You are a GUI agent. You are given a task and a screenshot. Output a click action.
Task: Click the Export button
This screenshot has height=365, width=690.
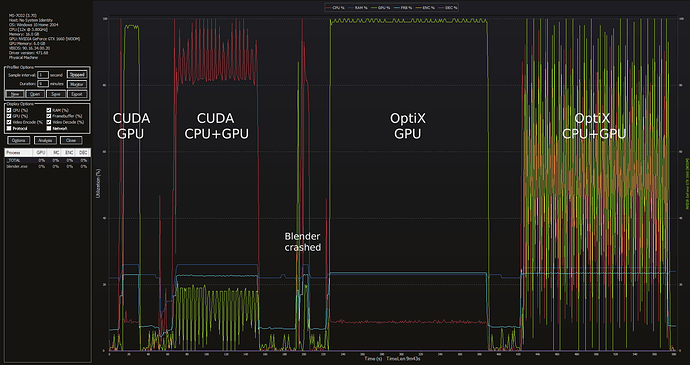(x=77, y=94)
